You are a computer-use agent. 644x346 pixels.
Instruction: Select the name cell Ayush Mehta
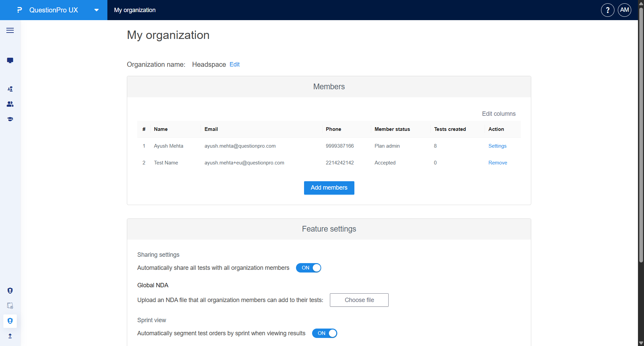168,146
